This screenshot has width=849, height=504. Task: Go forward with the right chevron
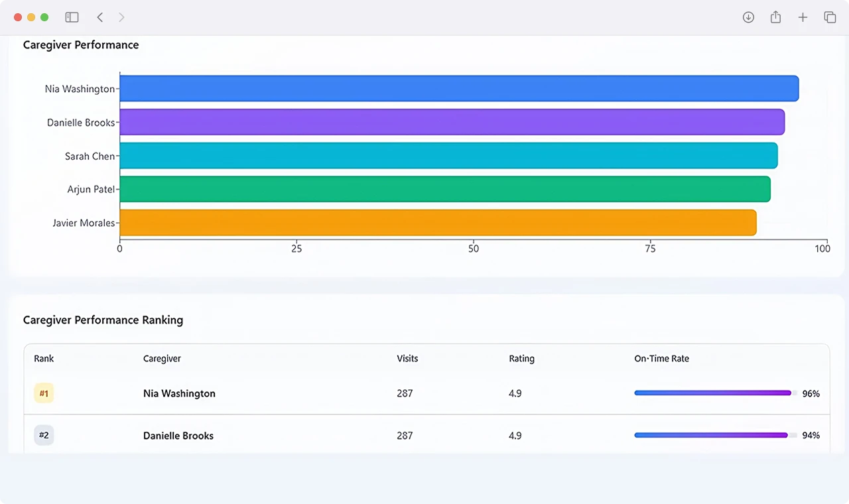point(121,17)
